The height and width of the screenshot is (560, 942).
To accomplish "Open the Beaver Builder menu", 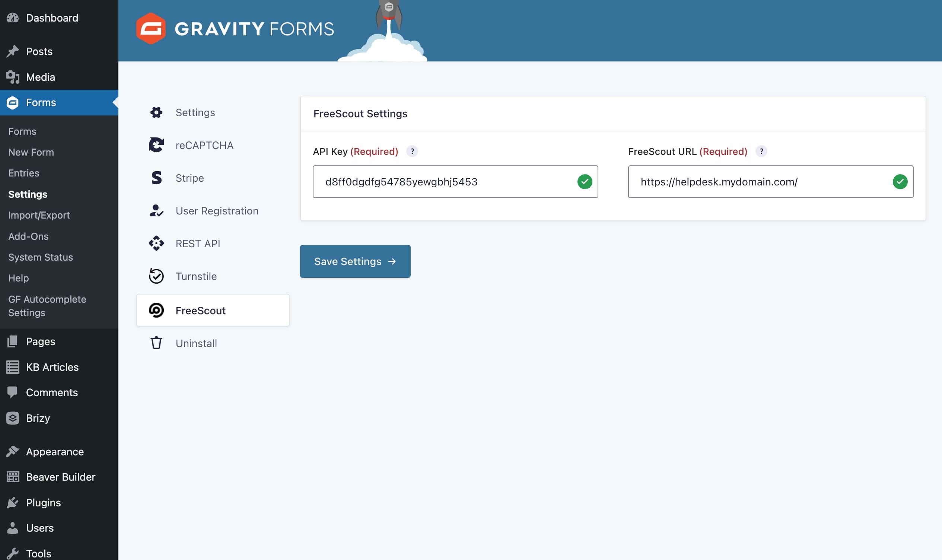I will (x=59, y=477).
